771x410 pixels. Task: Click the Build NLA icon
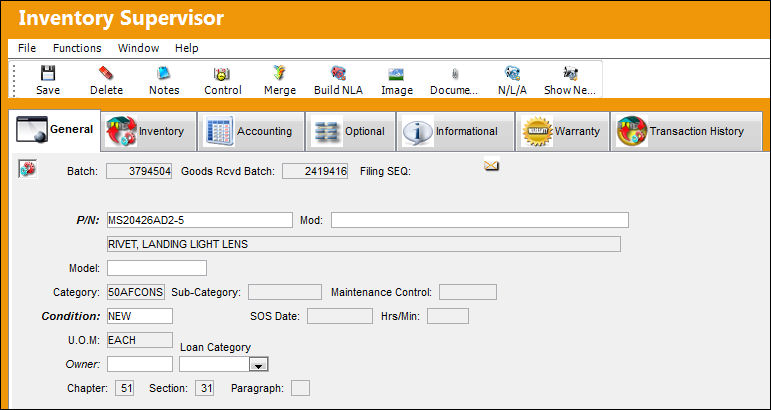338,74
